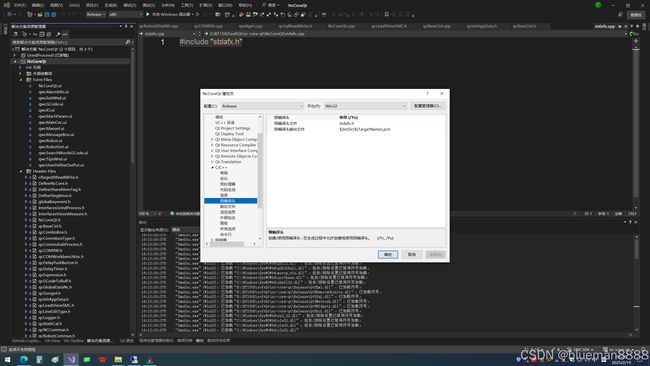The height and width of the screenshot is (366, 650).
Task: Select qcLogger.h in Solution Explorer
Action: (x=49, y=318)
